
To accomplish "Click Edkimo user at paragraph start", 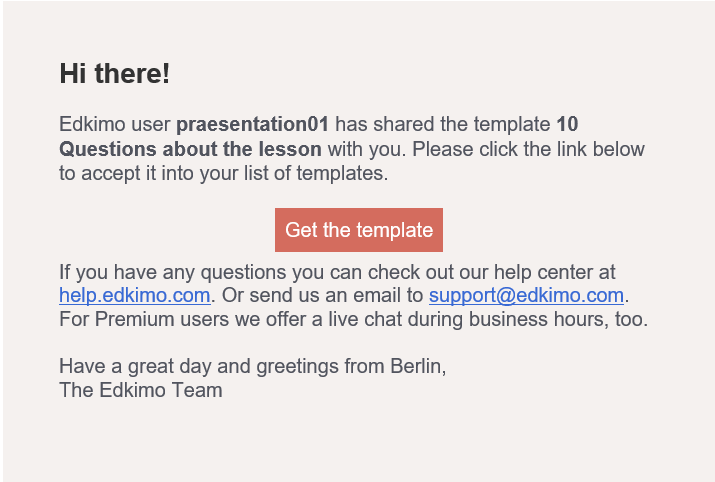I will click(x=115, y=124).
